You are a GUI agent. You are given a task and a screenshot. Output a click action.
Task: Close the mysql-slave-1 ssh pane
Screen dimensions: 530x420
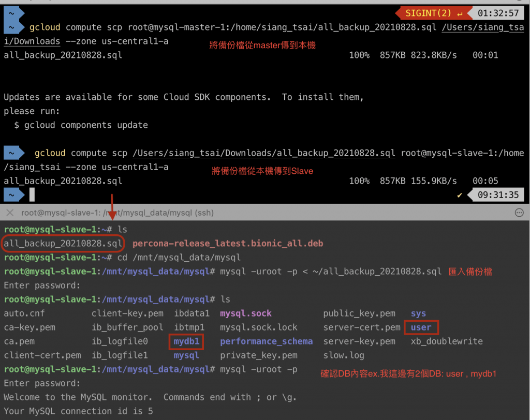[10, 213]
